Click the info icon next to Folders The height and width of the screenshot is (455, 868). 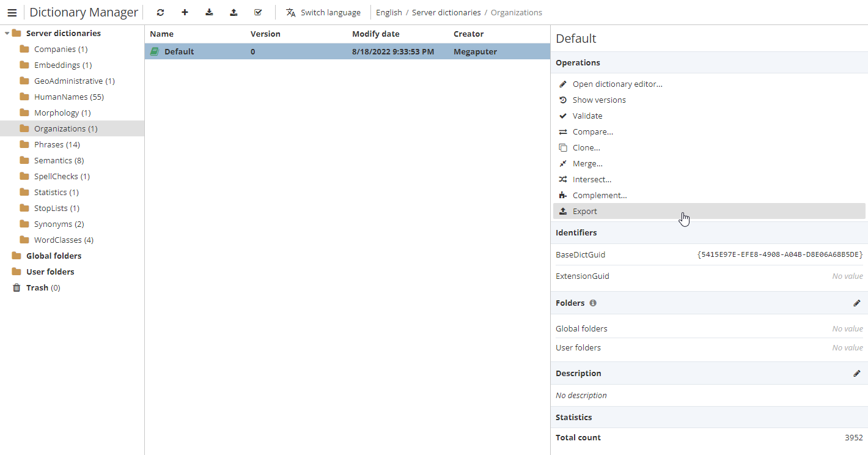point(592,303)
